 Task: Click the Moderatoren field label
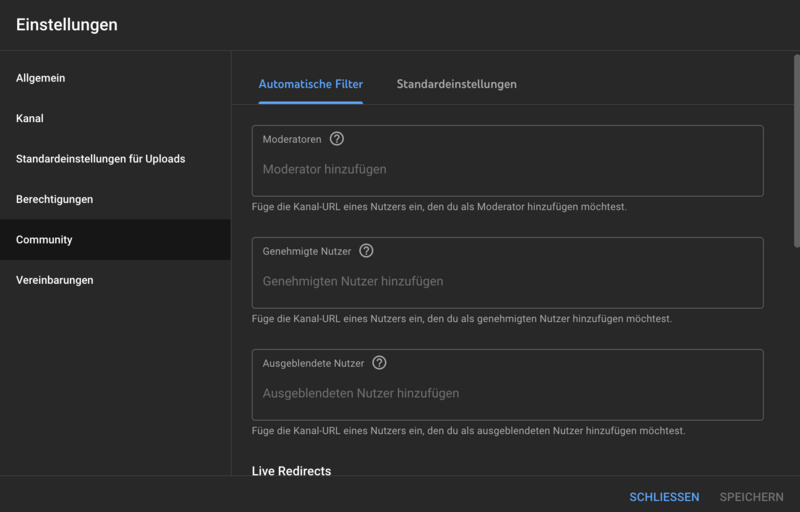pos(291,139)
